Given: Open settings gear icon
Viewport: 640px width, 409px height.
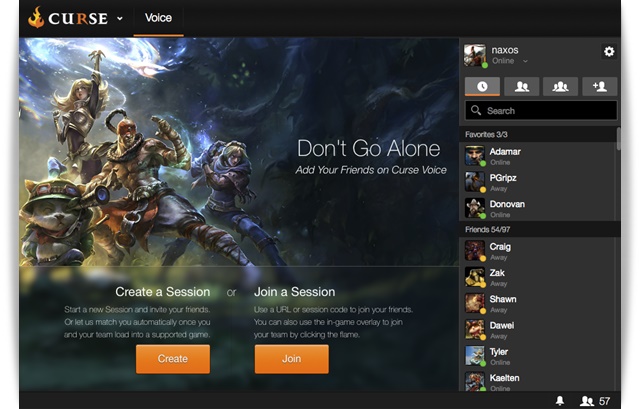Looking at the screenshot, I should click(609, 51).
